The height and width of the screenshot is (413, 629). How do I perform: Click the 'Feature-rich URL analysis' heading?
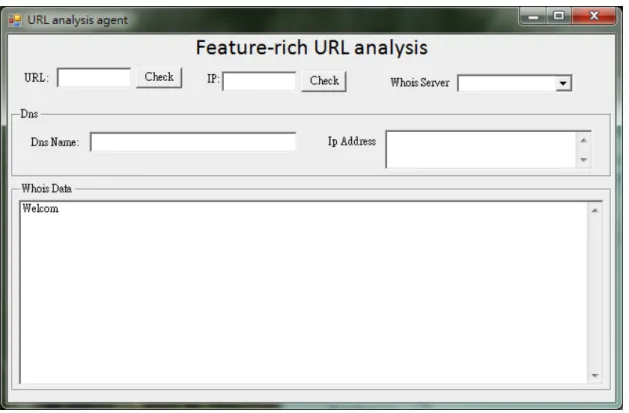pyautogui.click(x=312, y=48)
